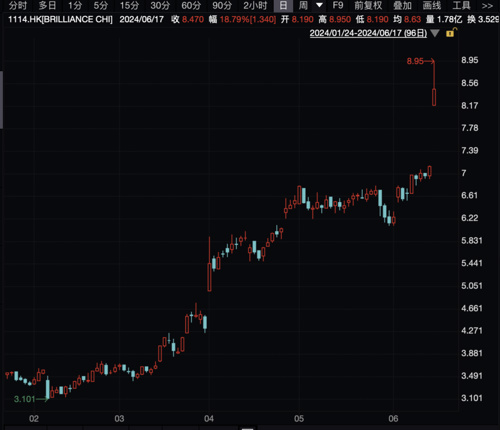Open the 画线 drawing tools

(432, 5)
